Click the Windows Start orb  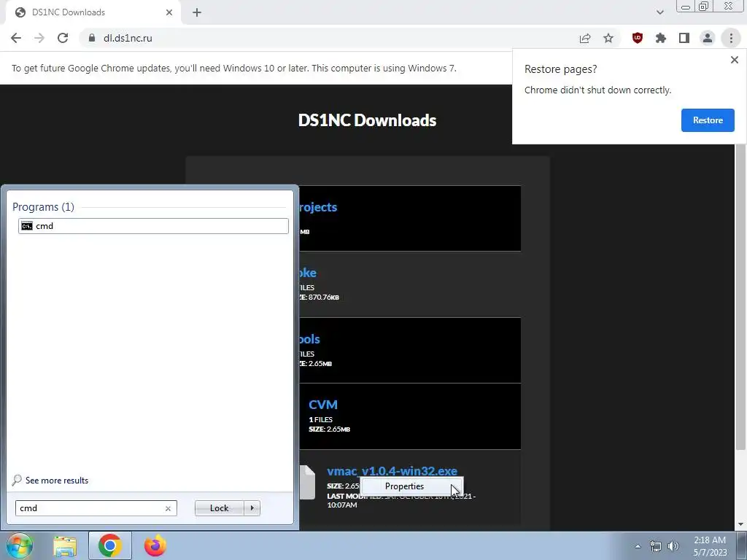(20, 545)
